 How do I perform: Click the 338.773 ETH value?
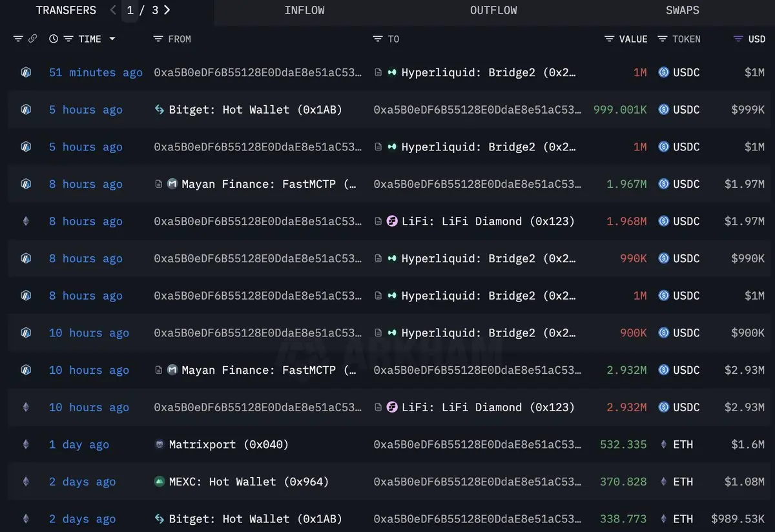(623, 519)
